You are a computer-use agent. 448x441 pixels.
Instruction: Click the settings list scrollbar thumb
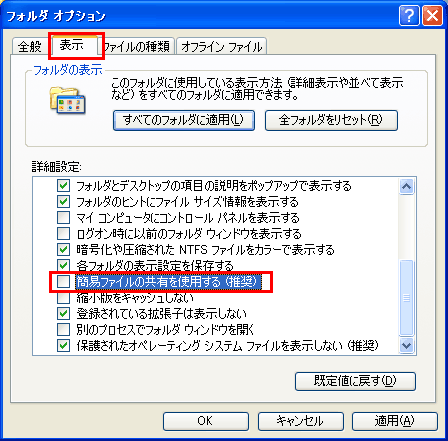[x=406, y=298]
